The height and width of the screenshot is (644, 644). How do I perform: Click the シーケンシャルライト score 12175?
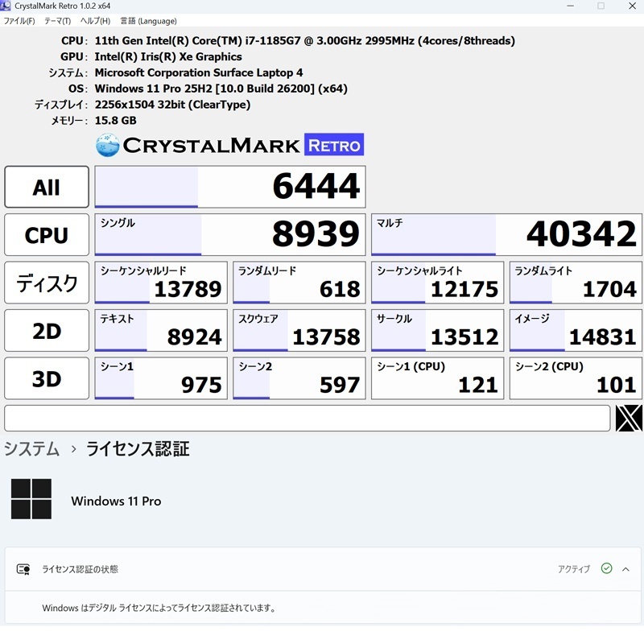[437, 283]
